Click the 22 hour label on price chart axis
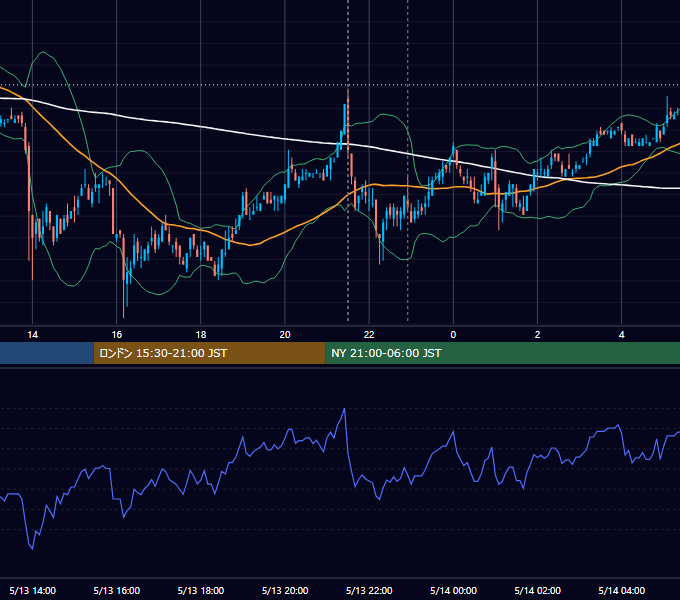The image size is (680, 600). [369, 335]
